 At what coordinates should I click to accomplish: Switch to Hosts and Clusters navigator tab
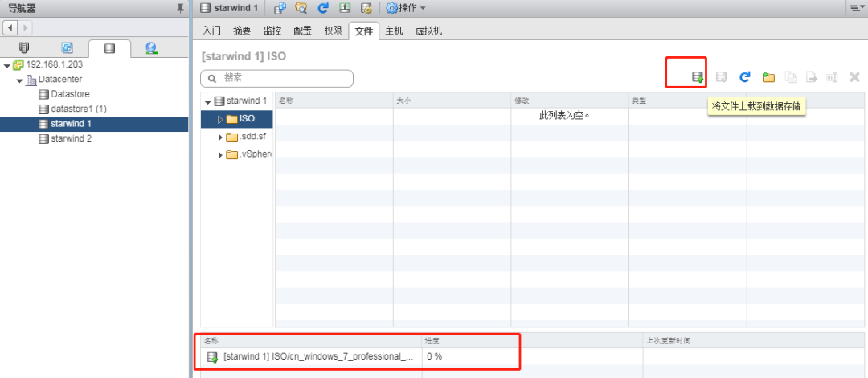[x=24, y=48]
